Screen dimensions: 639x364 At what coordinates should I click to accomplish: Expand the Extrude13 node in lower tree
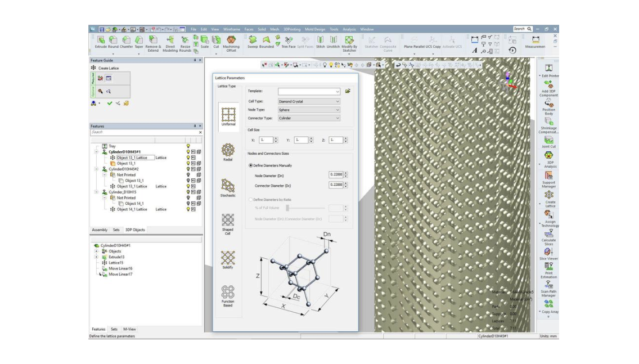pyautogui.click(x=97, y=257)
